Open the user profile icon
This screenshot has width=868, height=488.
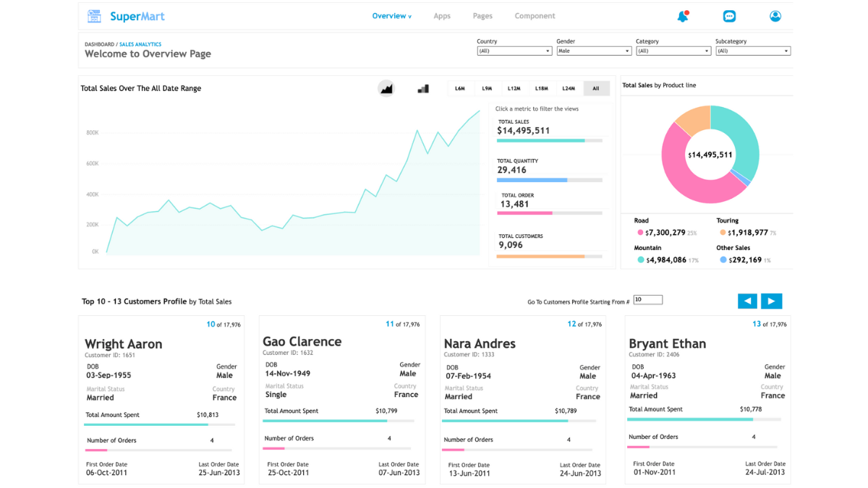[775, 16]
